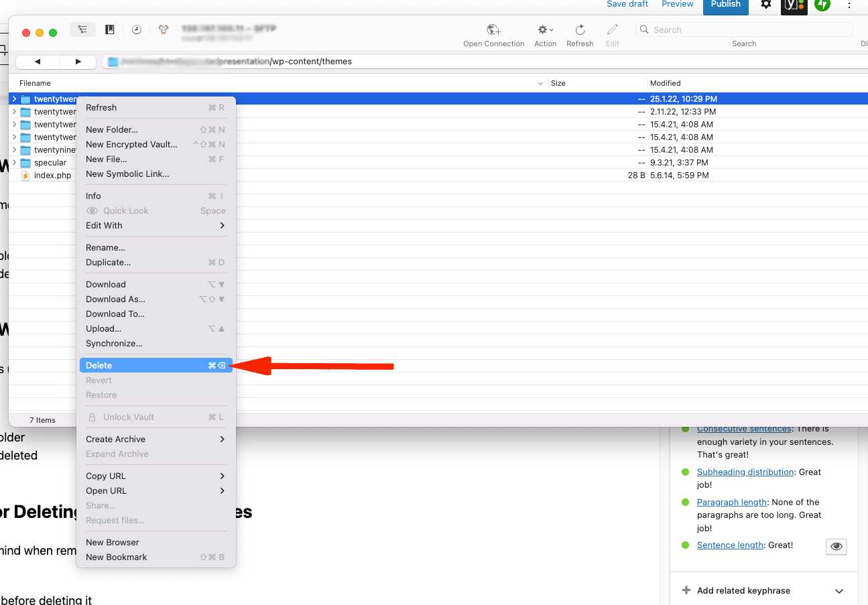Open the Paragraph length link in Yoast panel
This screenshot has height=605, width=868.
[x=731, y=502]
